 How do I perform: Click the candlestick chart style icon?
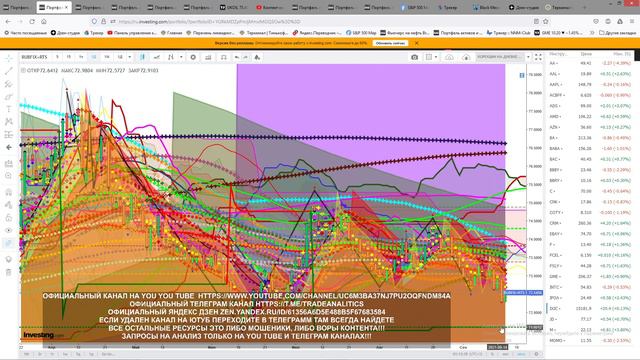tap(142, 57)
